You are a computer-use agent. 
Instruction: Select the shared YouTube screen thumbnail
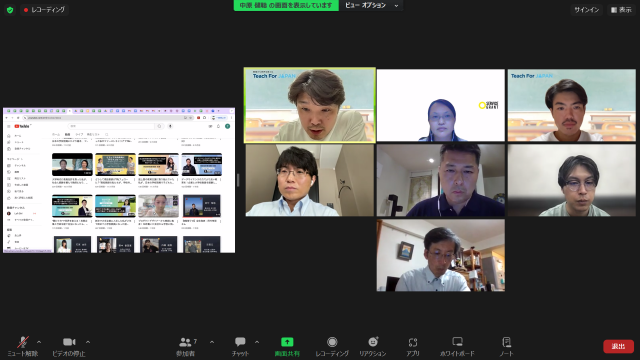click(x=119, y=180)
